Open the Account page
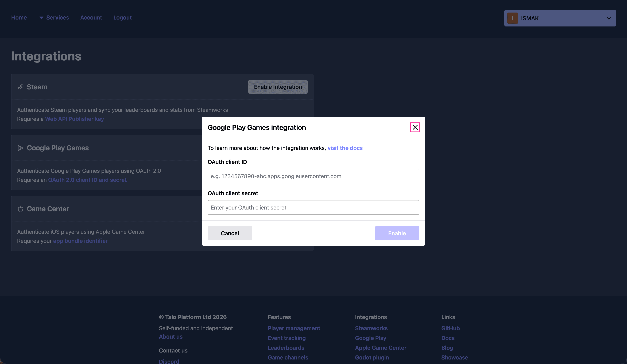 click(x=91, y=18)
